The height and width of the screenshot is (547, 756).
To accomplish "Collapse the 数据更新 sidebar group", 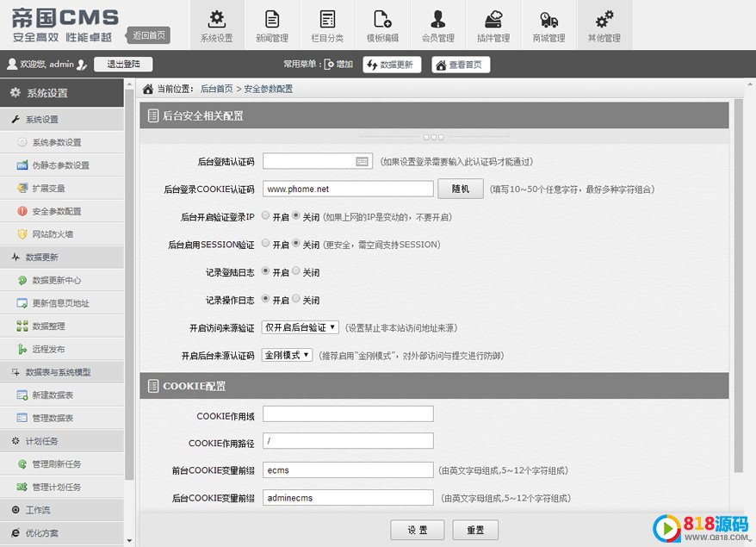I will click(x=62, y=257).
